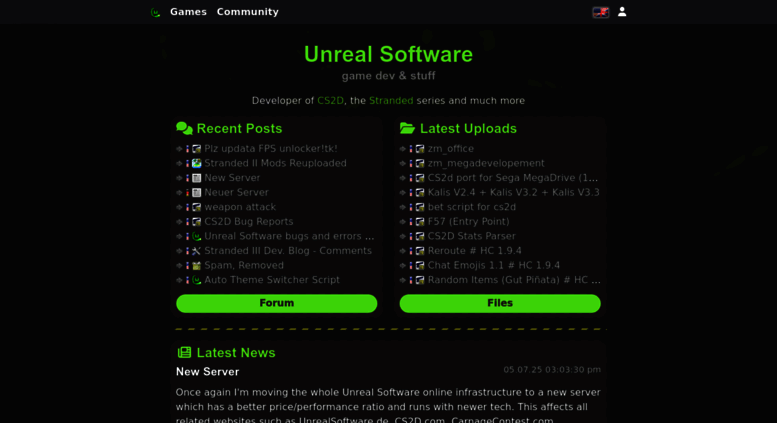The image size is (777, 423).
Task: Open the 'Neuer Server' recent post
Action: (236, 192)
